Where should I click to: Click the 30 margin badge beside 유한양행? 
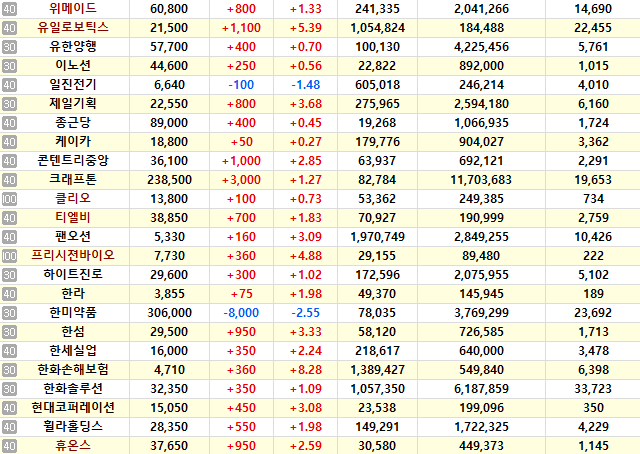pyautogui.click(x=9, y=47)
